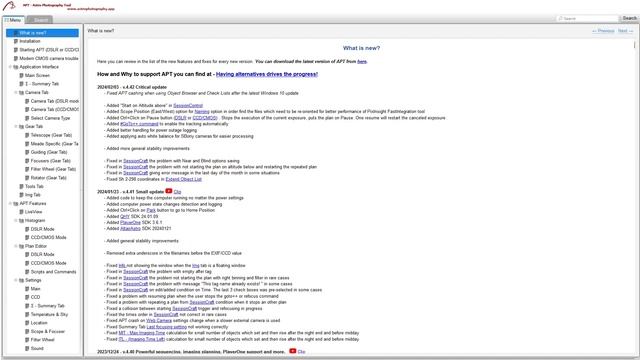Open the Extend Object List link
Screen dimensions: 640x360
pyautogui.click(x=183, y=179)
